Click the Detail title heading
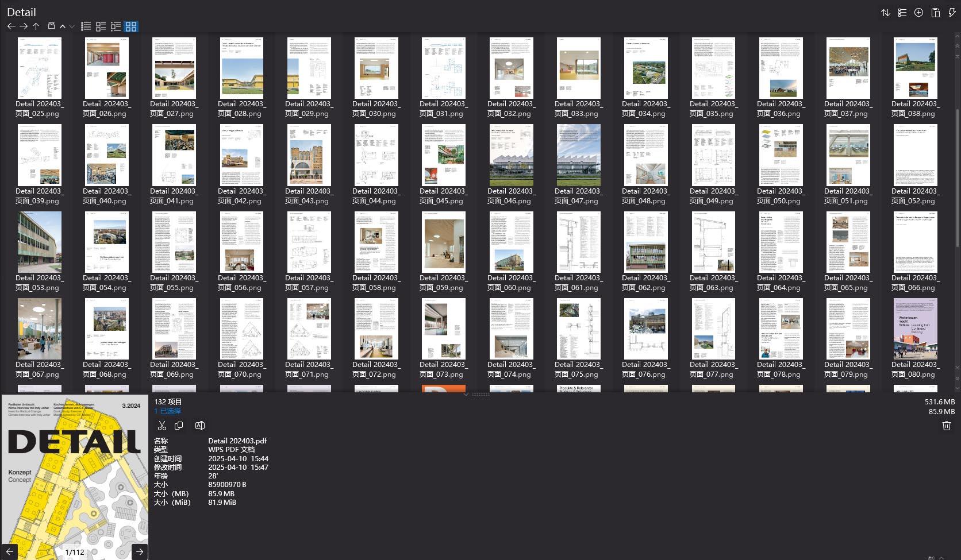The width and height of the screenshot is (961, 560). [22, 11]
